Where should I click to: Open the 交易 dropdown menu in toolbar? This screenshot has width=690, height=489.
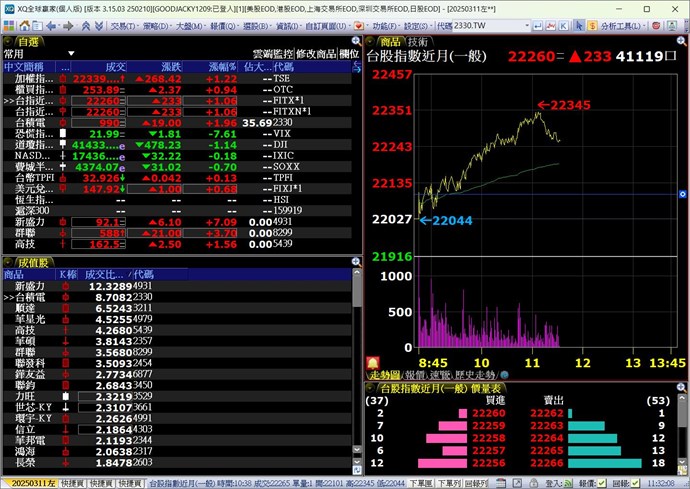click(123, 25)
